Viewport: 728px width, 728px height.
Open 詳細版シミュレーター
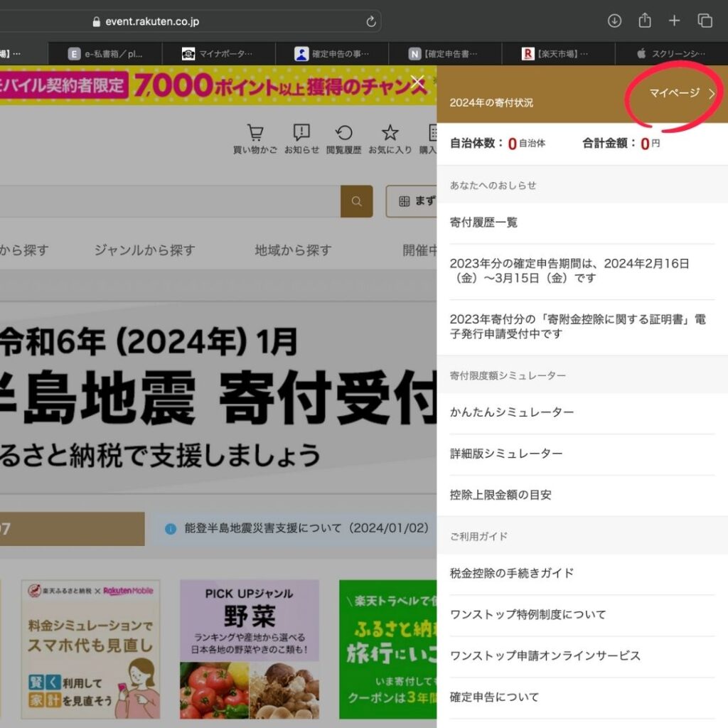point(582,454)
